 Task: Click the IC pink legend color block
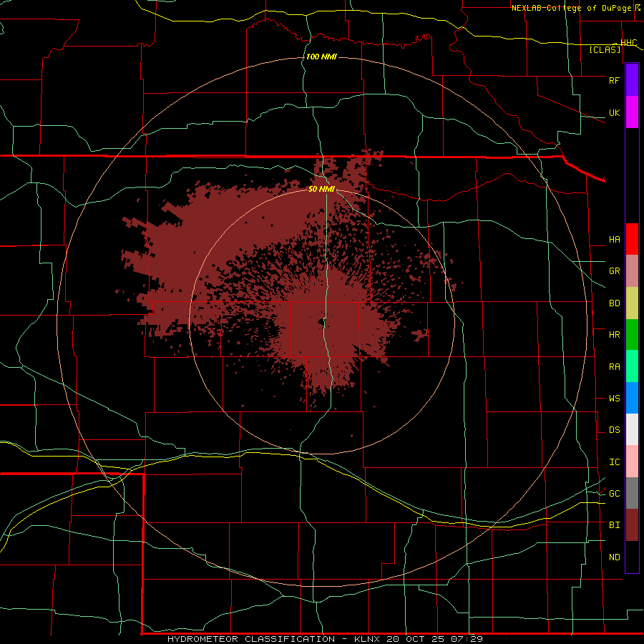click(x=632, y=462)
